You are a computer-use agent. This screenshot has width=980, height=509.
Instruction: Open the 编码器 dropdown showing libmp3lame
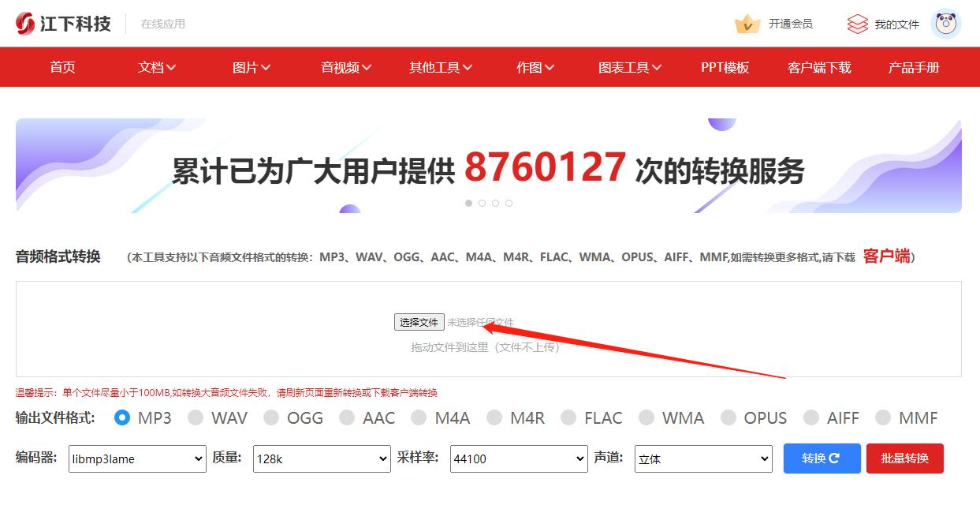[136, 458]
